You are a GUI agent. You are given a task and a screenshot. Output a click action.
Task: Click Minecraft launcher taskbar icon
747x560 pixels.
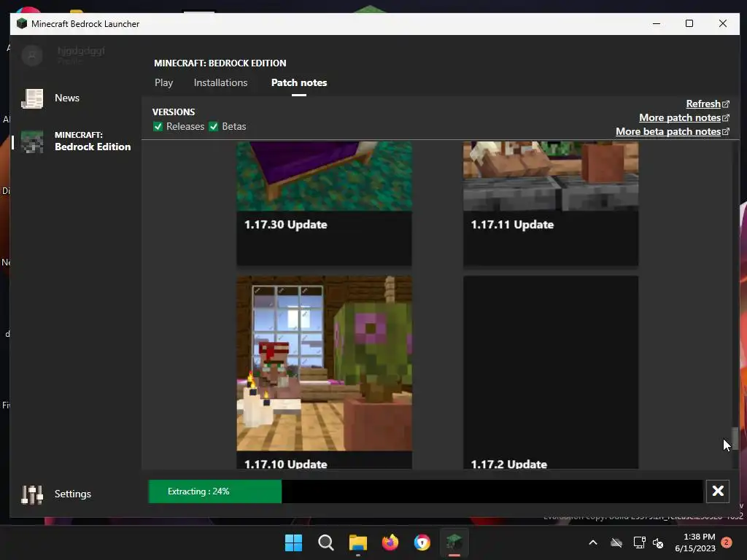(x=454, y=542)
